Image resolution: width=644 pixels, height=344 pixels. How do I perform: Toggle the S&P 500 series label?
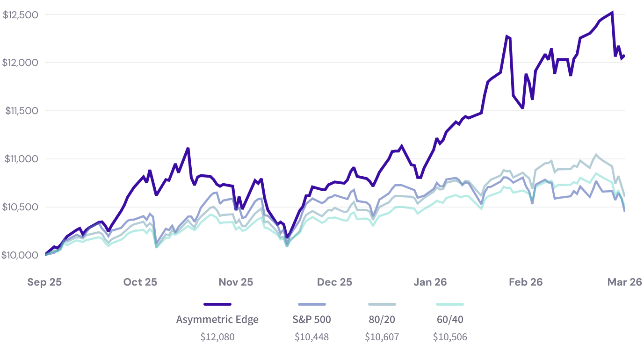pos(311,320)
